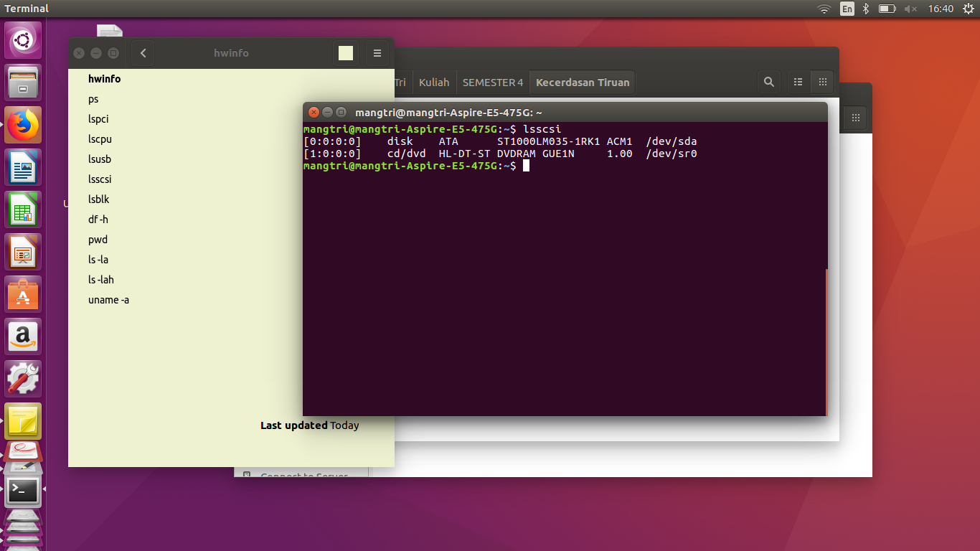Open the hamburger menu in the hwinfo window
980x551 pixels.
click(x=377, y=52)
